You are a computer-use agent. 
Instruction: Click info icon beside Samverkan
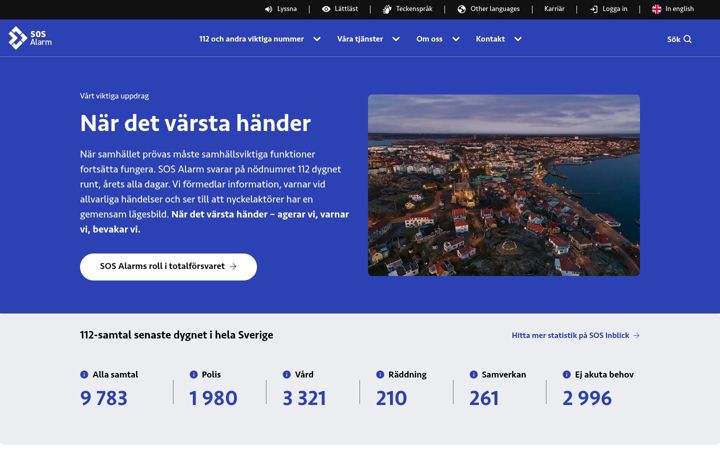click(473, 375)
